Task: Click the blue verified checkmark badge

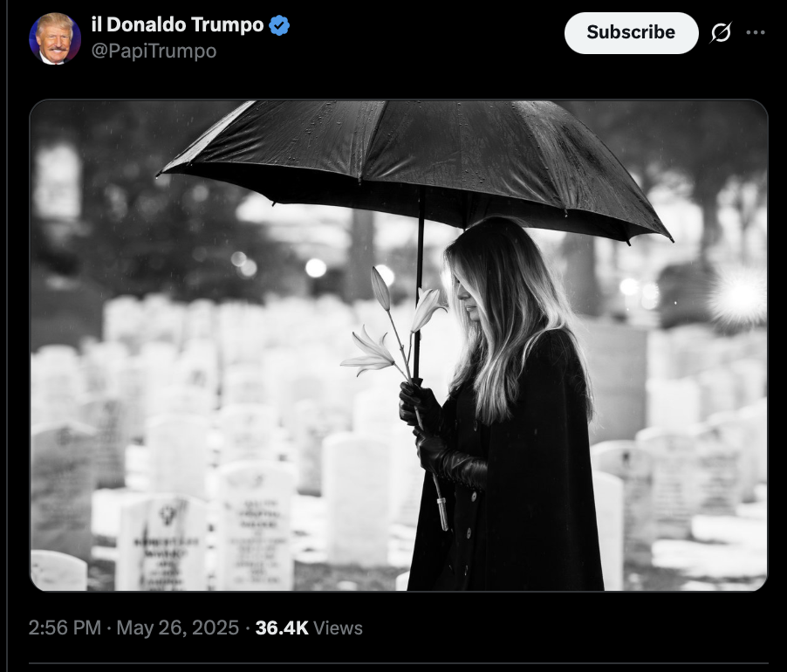Action: tap(279, 25)
